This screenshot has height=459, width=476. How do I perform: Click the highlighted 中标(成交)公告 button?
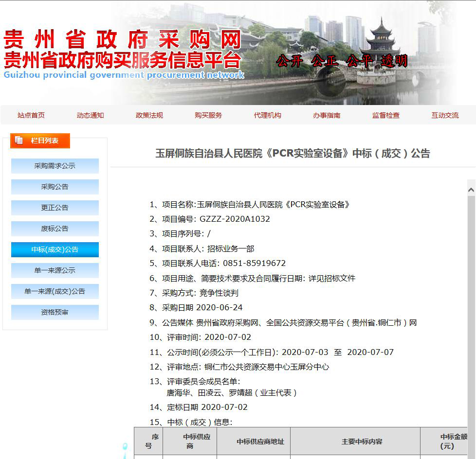pyautogui.click(x=55, y=249)
